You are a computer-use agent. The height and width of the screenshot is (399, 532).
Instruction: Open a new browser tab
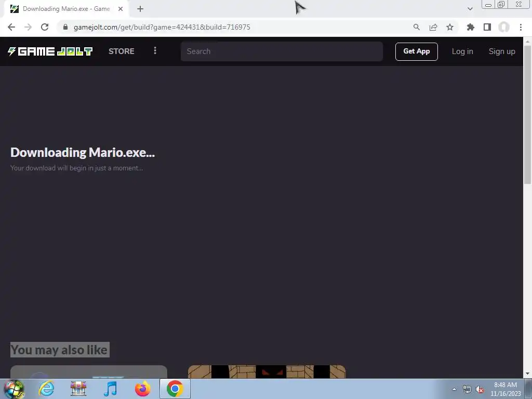point(140,9)
